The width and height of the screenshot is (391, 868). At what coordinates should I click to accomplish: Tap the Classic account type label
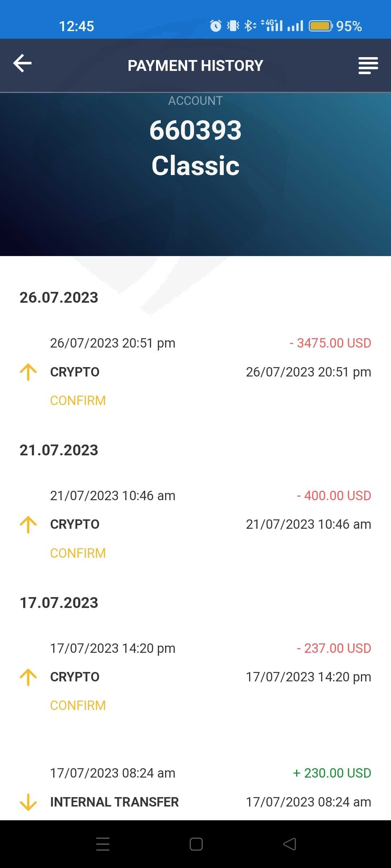(195, 166)
